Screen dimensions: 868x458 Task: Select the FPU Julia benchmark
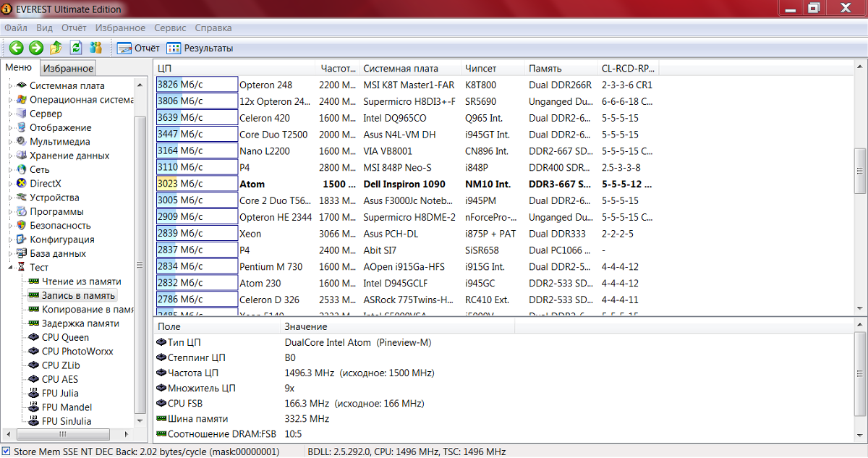tap(60, 394)
